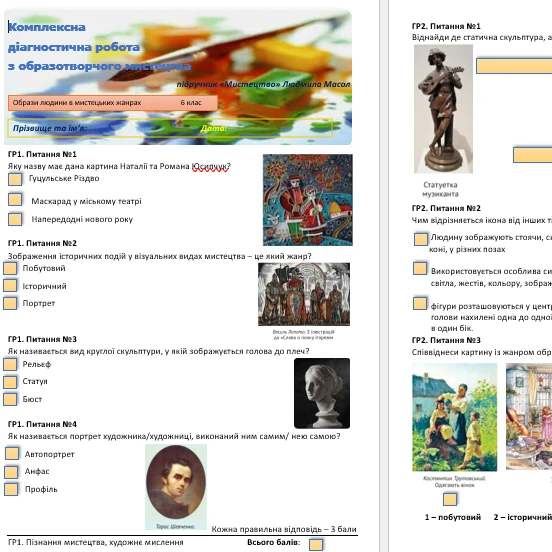Viewport: 552px width, 552px height.
Task: Click the underlined word 'Юсипчук'
Action: [x=211, y=166]
